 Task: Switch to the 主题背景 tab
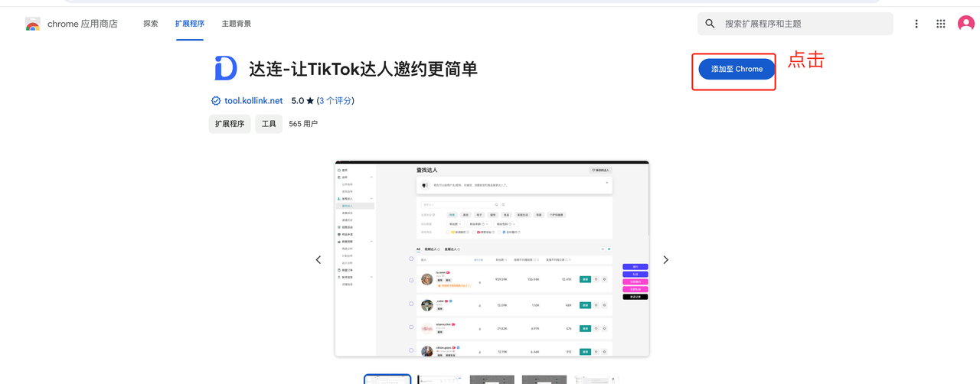pos(236,24)
